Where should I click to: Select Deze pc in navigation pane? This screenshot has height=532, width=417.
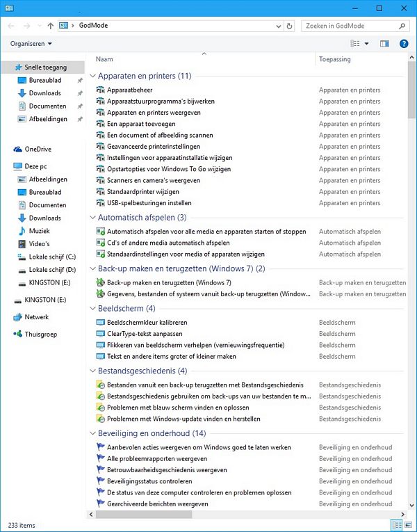coord(35,166)
